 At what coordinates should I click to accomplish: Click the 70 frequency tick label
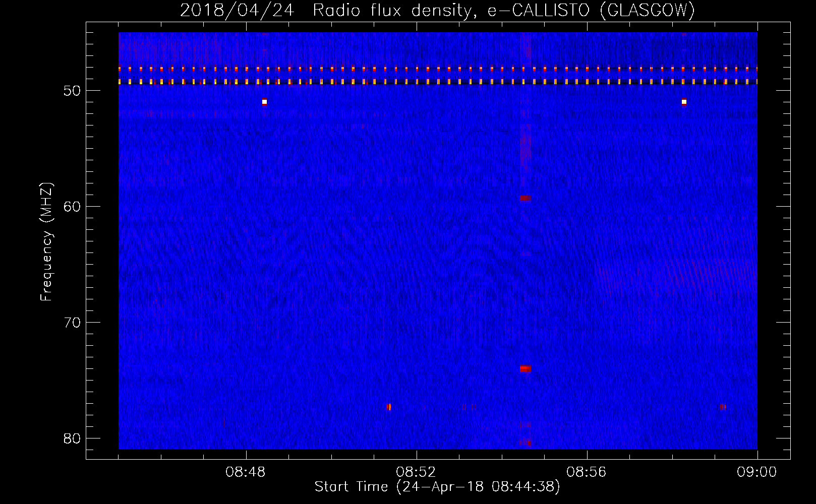[x=73, y=323]
